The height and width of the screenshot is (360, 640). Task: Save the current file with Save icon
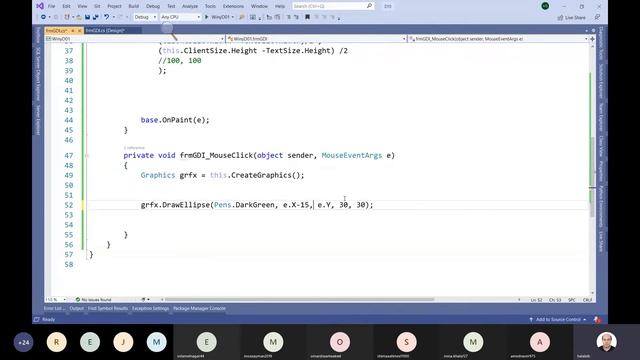pos(87,17)
